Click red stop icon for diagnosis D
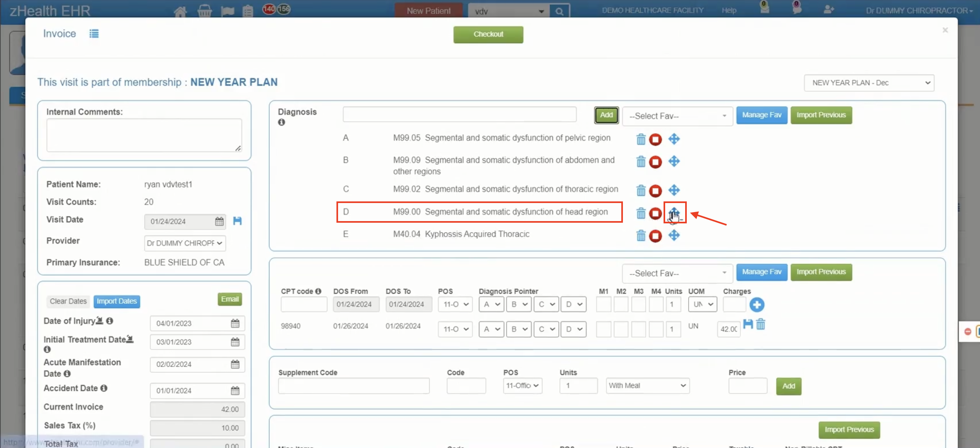This screenshot has height=448, width=980. click(x=655, y=213)
